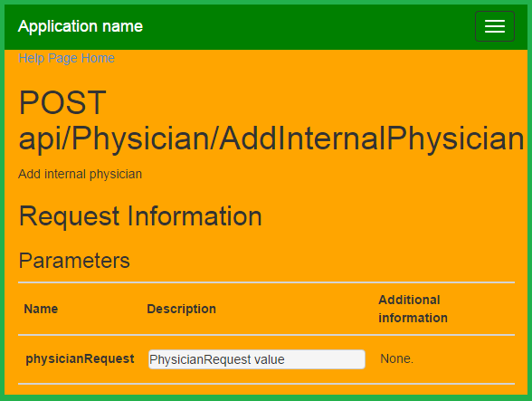Image resolution: width=532 pixels, height=401 pixels.
Task: Click the Name column header
Action: (x=41, y=309)
